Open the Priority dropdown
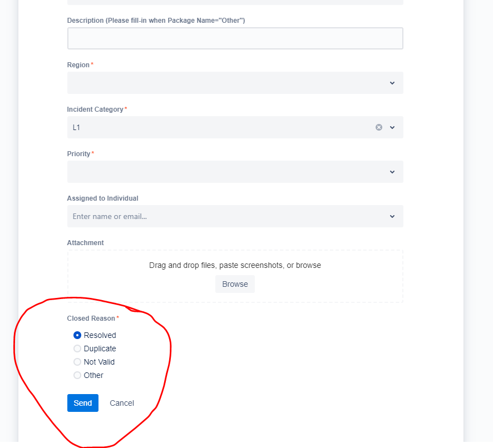Viewport: 493px width, 448px height. click(x=235, y=172)
